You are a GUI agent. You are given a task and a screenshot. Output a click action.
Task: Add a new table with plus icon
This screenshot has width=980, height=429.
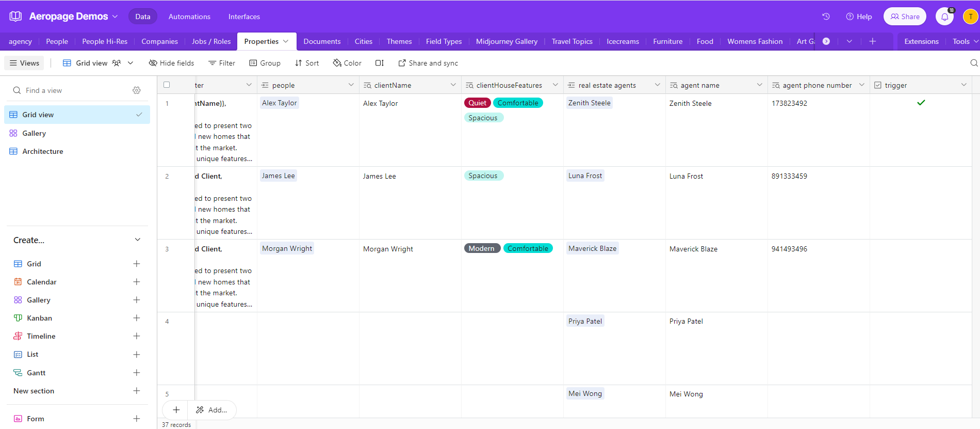click(873, 41)
